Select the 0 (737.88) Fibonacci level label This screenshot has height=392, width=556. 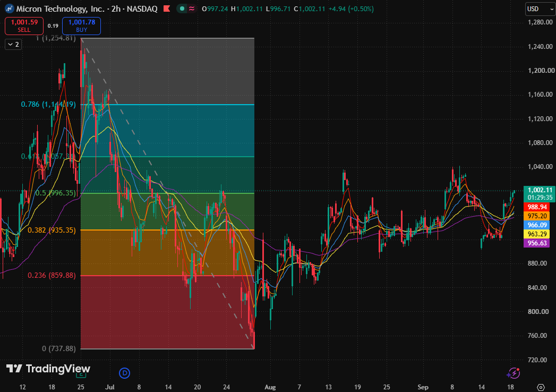(x=59, y=349)
